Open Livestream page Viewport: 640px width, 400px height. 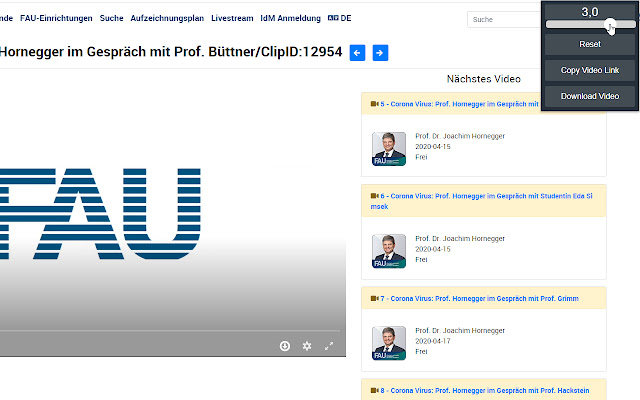232,18
